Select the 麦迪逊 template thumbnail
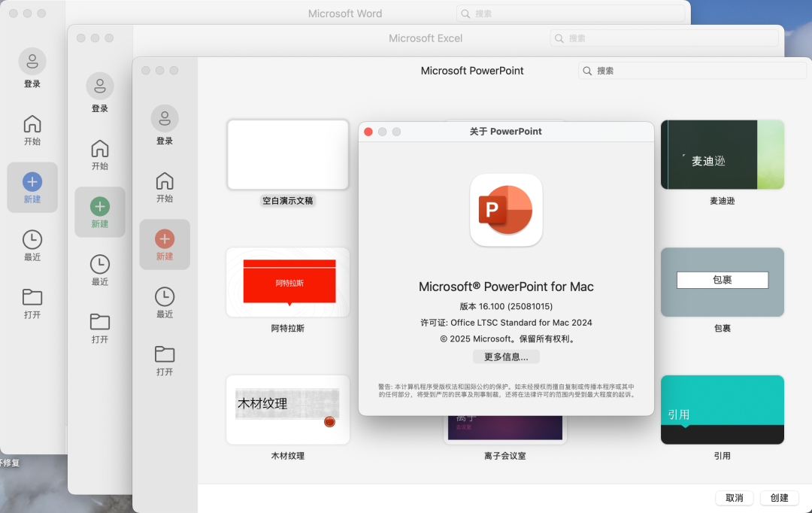Viewport: 812px width, 513px height. (723, 154)
